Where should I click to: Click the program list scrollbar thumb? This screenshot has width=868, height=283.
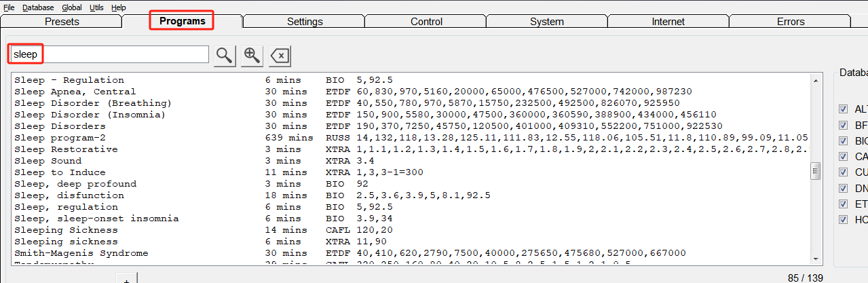click(x=816, y=172)
